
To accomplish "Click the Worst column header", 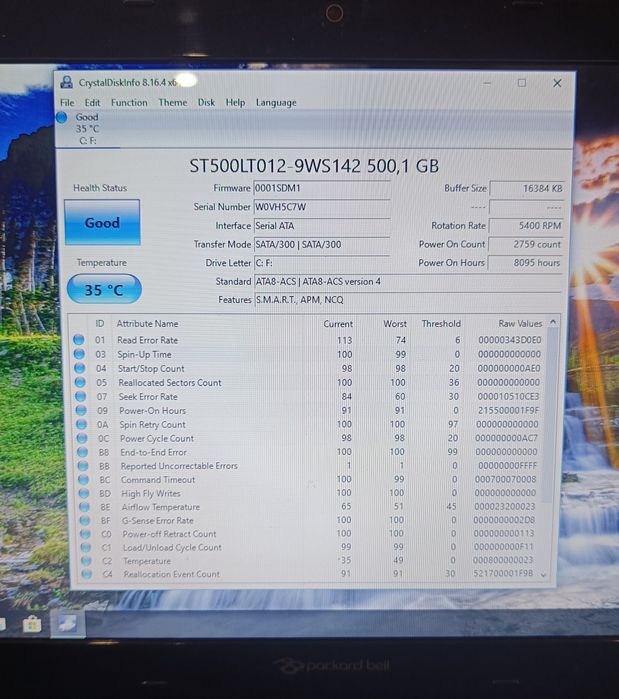I will [x=395, y=324].
